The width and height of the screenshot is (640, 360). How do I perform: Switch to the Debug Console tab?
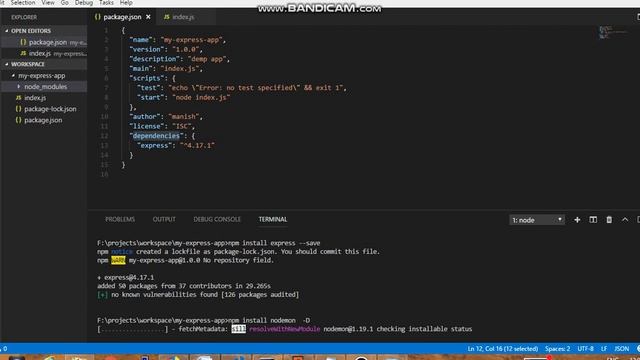click(x=217, y=220)
